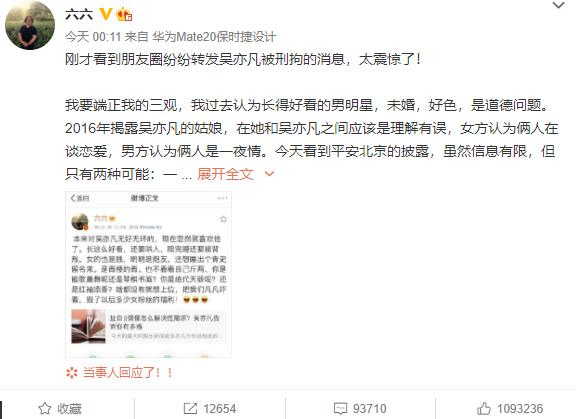
Task: Click the repost share icon
Action: pyautogui.click(x=190, y=408)
